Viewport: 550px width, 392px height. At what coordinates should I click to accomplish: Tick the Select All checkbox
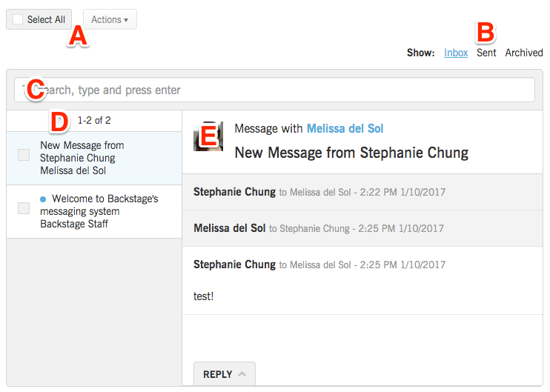[x=18, y=19]
